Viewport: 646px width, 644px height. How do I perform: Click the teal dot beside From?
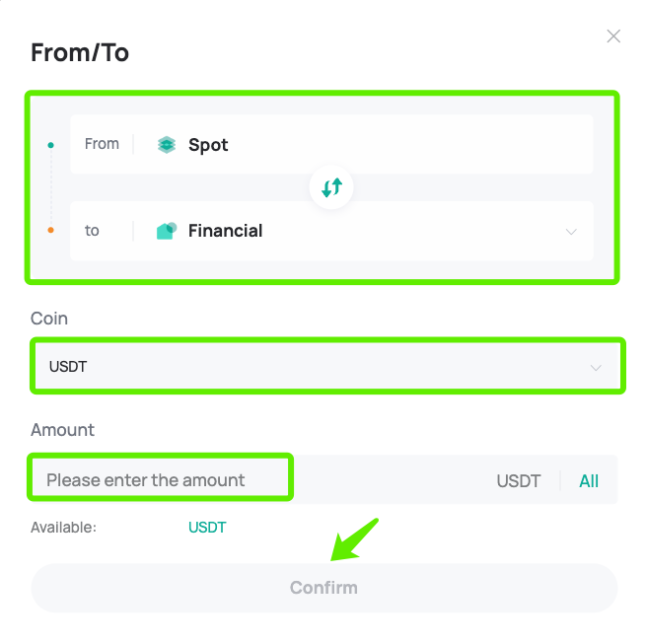tap(50, 145)
